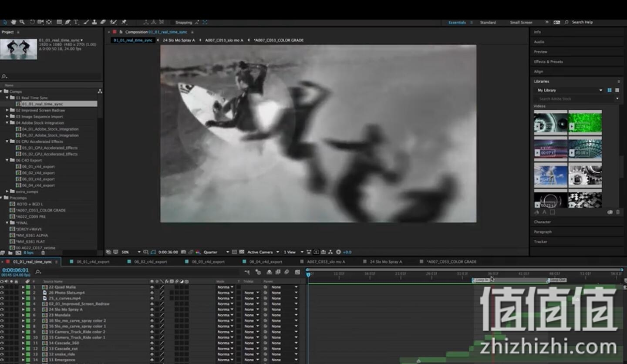Hide the 22 Quad Malia layer

2,287
